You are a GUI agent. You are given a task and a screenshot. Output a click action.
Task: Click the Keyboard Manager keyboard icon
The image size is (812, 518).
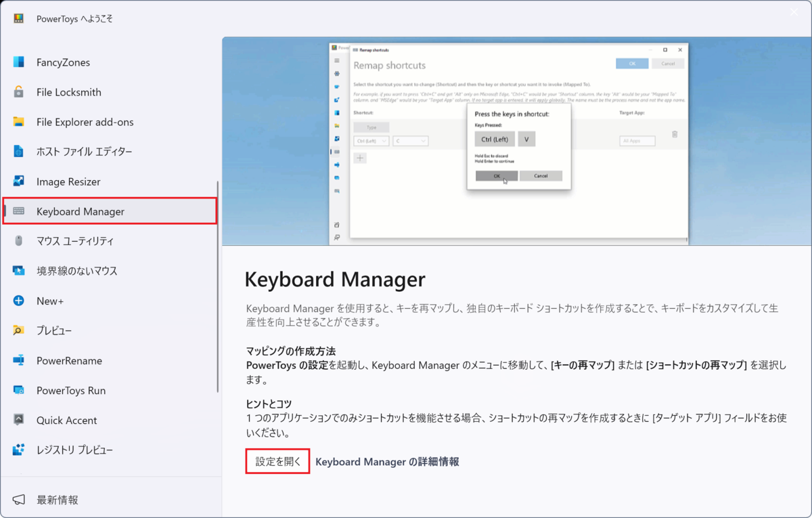pyautogui.click(x=19, y=211)
